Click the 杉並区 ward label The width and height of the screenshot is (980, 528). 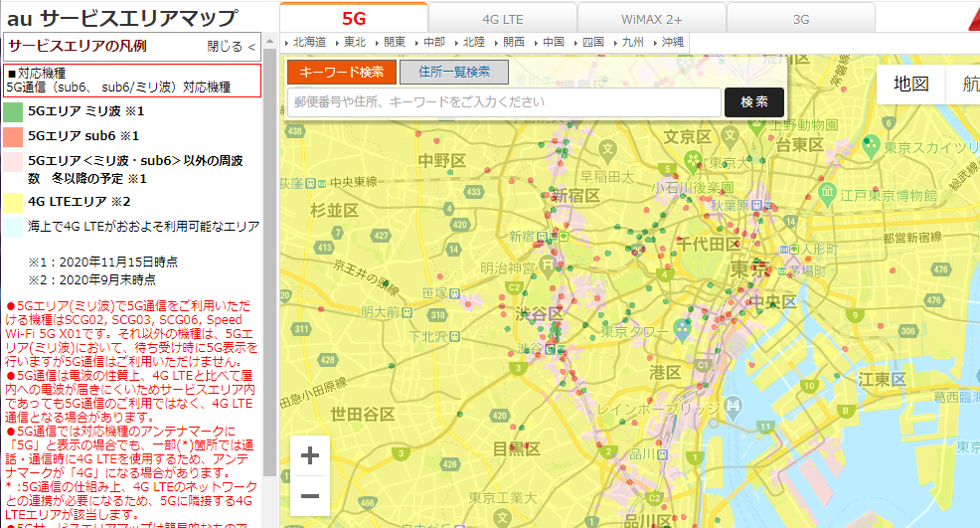[334, 210]
